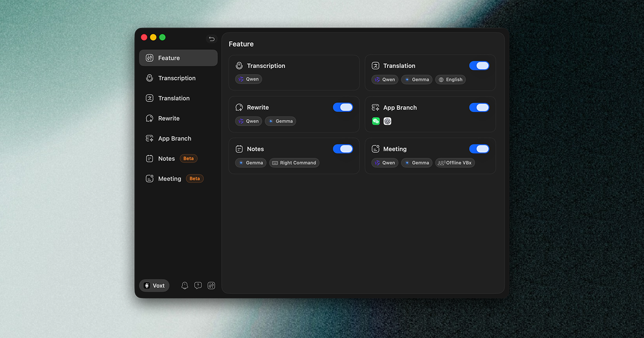Open the help question mark icon

click(198, 286)
